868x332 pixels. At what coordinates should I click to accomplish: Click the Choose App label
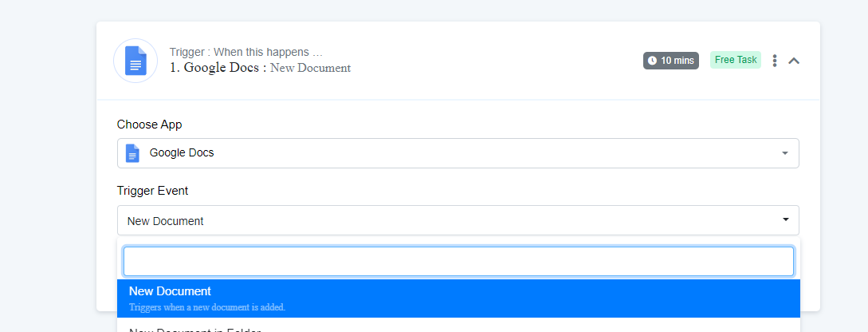coord(150,125)
